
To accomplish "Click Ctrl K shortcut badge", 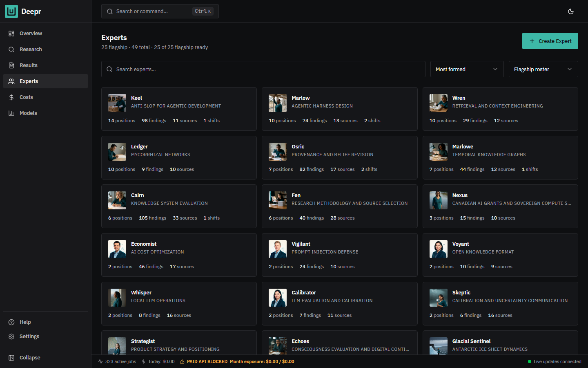I will [203, 11].
